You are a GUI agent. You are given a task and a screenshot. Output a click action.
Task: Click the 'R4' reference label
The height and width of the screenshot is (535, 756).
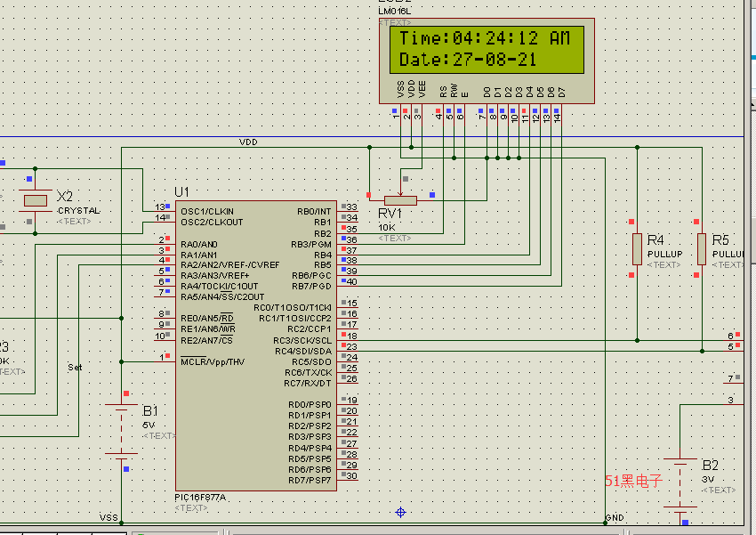(x=655, y=239)
